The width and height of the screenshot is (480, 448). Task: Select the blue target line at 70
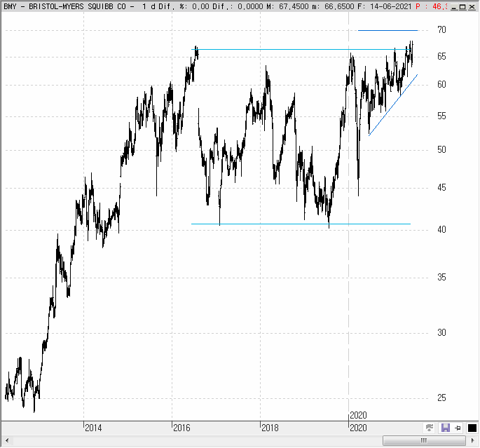tap(388, 30)
